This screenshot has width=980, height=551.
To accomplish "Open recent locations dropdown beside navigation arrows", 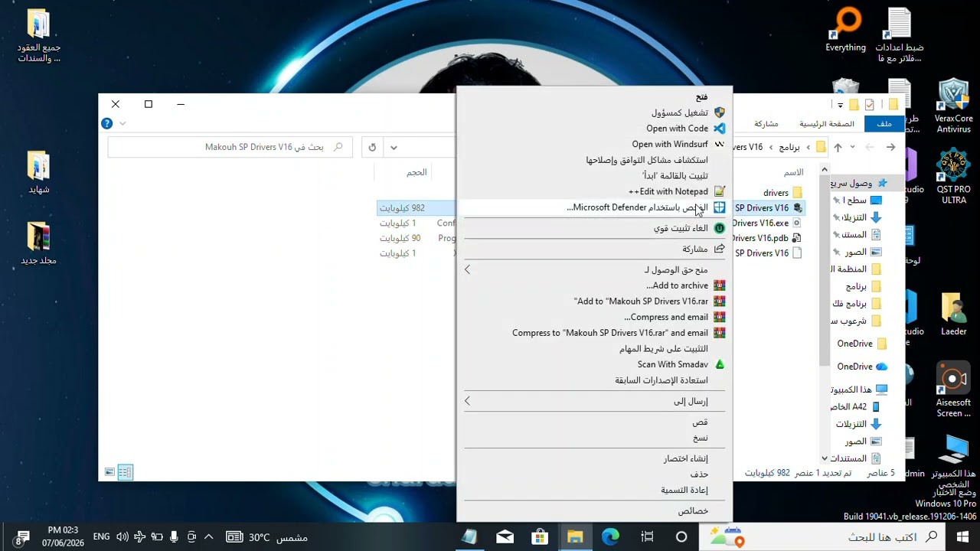I will pos(852,147).
